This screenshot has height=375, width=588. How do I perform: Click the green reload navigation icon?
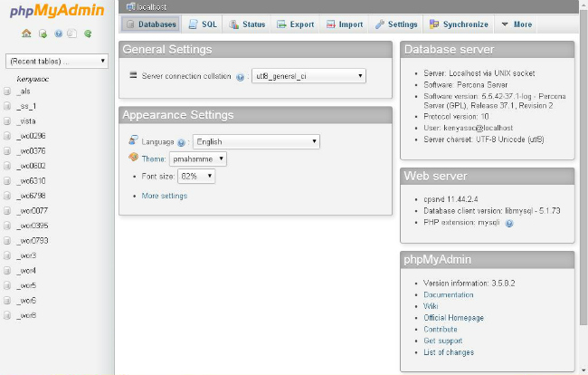pyautogui.click(x=88, y=34)
